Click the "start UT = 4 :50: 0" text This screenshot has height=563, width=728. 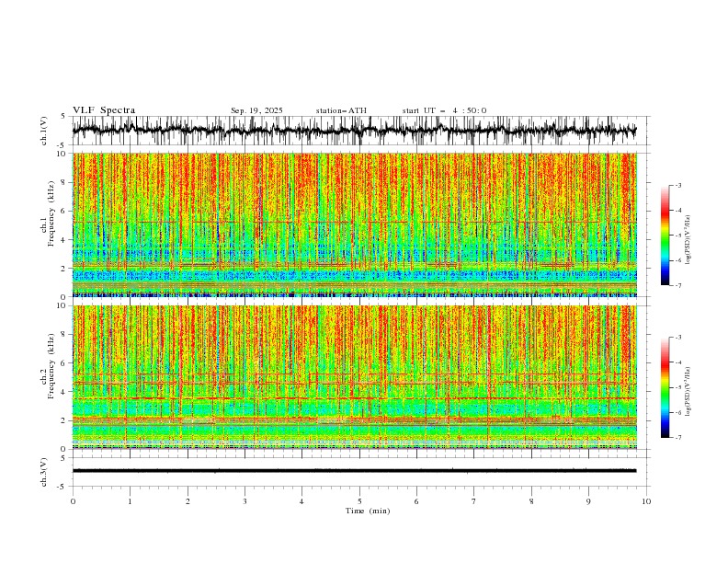(x=444, y=110)
